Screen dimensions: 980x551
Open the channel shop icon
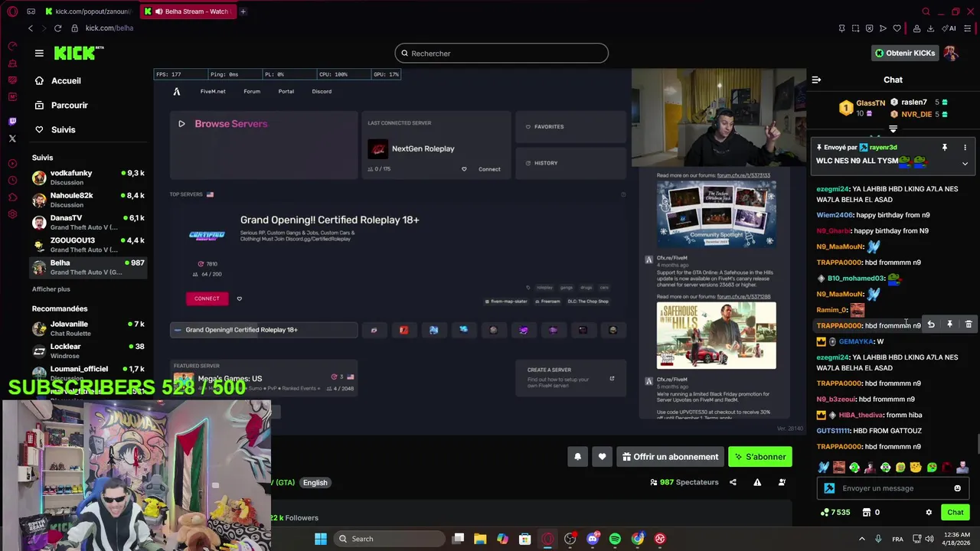pos(867,512)
